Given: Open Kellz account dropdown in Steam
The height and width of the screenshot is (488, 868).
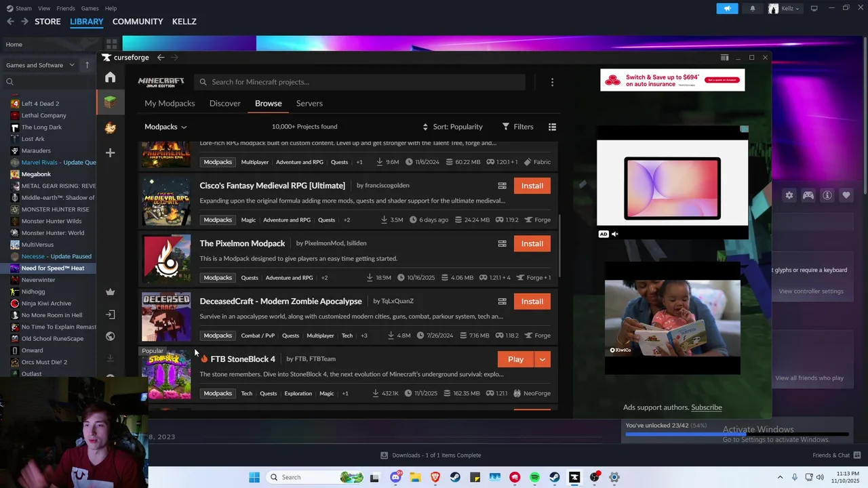Looking at the screenshot, I should [x=784, y=8].
